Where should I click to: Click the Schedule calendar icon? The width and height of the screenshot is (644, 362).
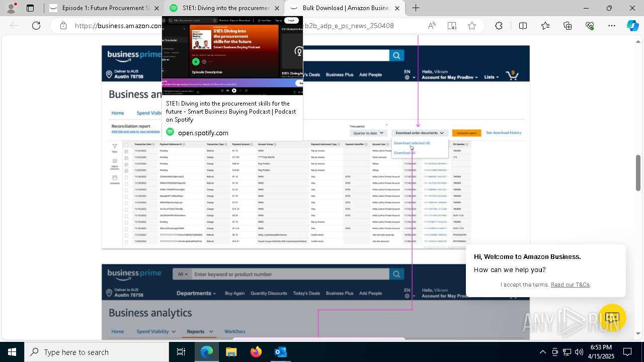point(115,177)
